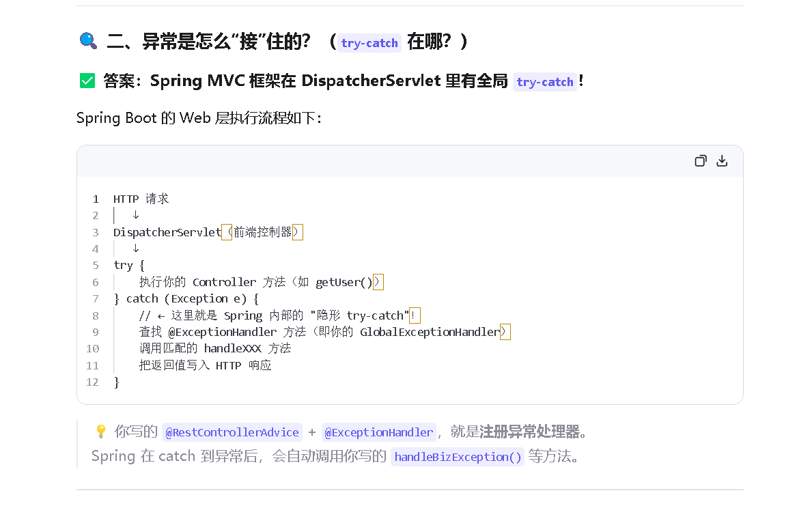Screen dimensions: 812x506
Task: Click line number 1 in code gutter
Action: [x=96, y=199]
